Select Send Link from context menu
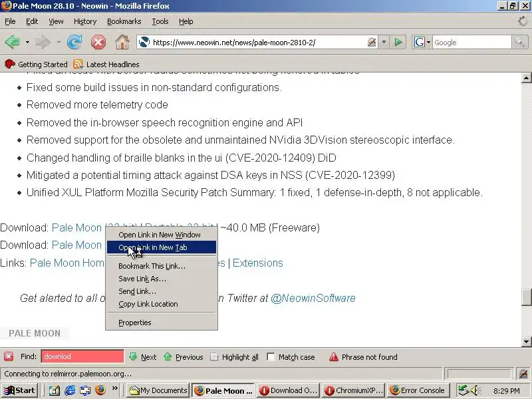 [x=162, y=291]
